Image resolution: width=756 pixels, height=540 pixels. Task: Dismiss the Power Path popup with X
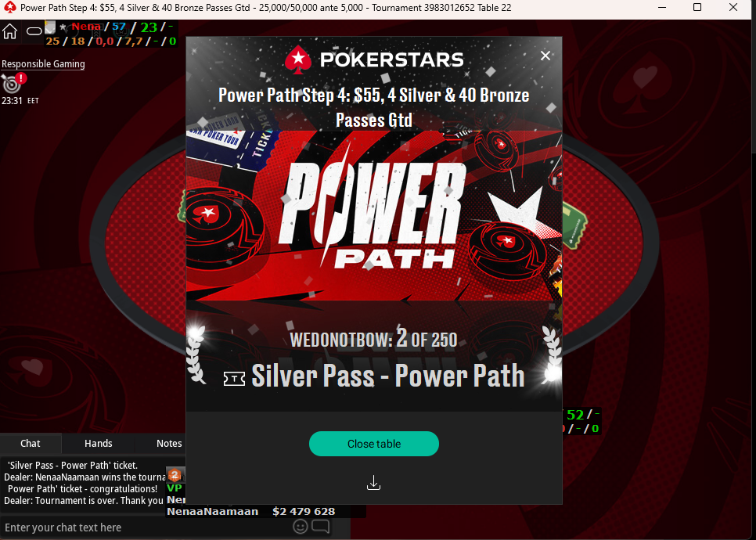545,56
